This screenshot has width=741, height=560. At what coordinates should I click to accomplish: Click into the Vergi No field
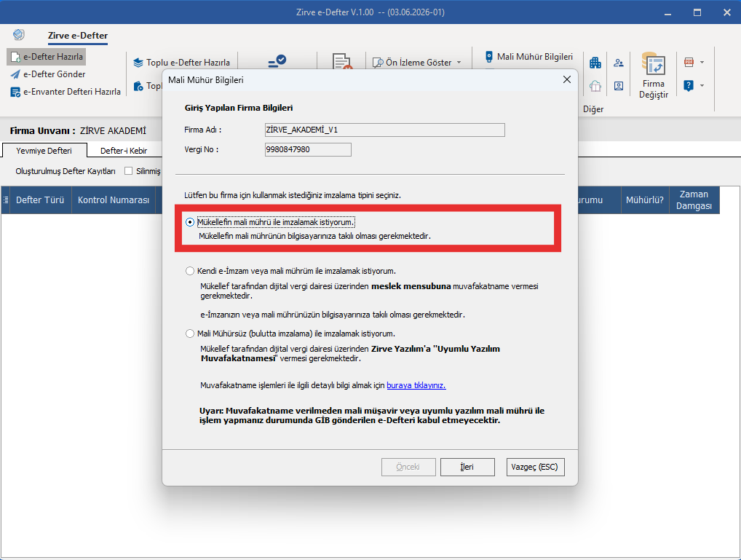[x=308, y=149]
